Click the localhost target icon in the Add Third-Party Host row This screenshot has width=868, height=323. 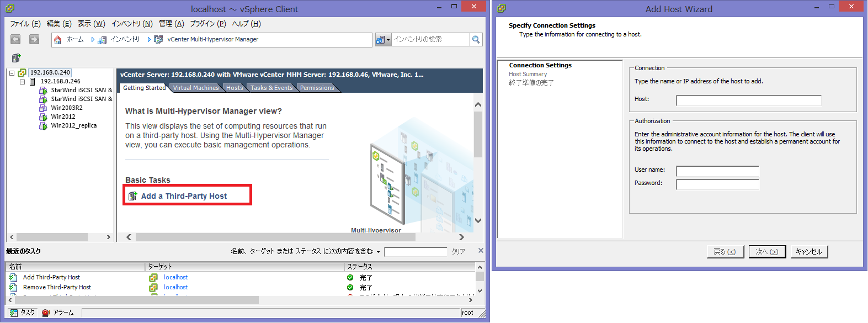click(x=153, y=278)
